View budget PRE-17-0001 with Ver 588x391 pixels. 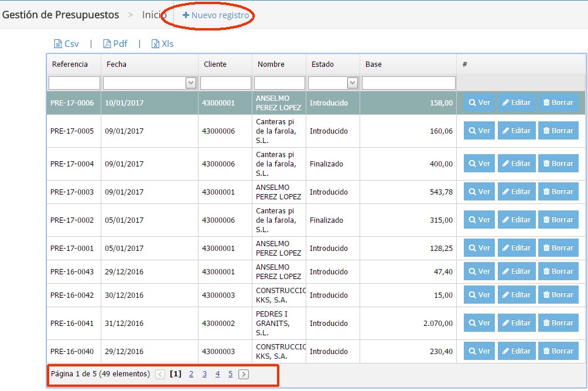click(479, 247)
